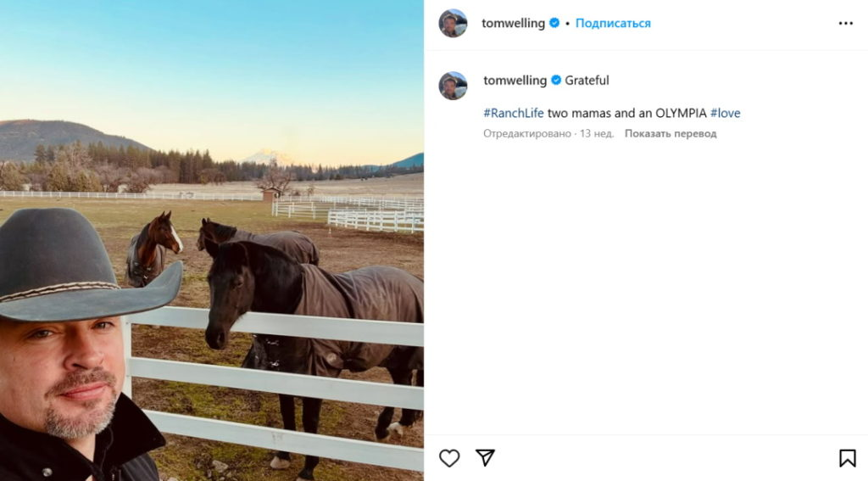Open the three-dot more options menu
Screen dimensions: 868x481
coord(845,23)
